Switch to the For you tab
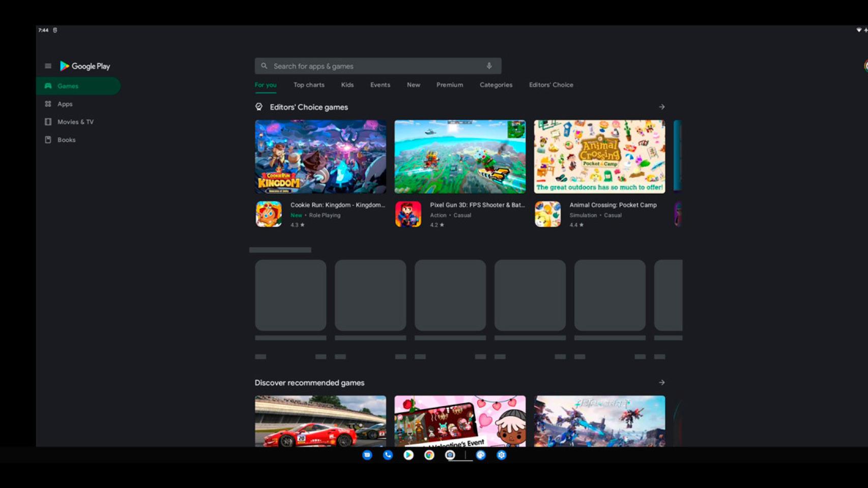Image resolution: width=868 pixels, height=488 pixels. [266, 85]
